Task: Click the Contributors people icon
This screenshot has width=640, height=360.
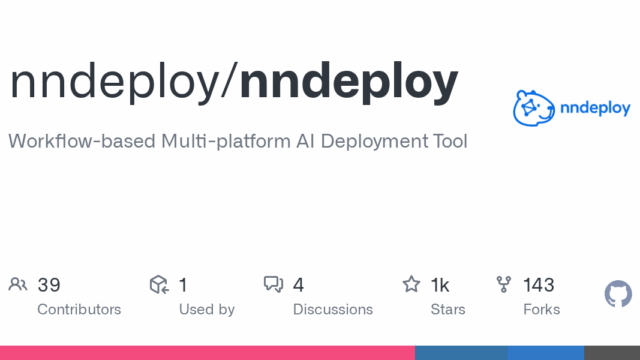Action: click(18, 284)
